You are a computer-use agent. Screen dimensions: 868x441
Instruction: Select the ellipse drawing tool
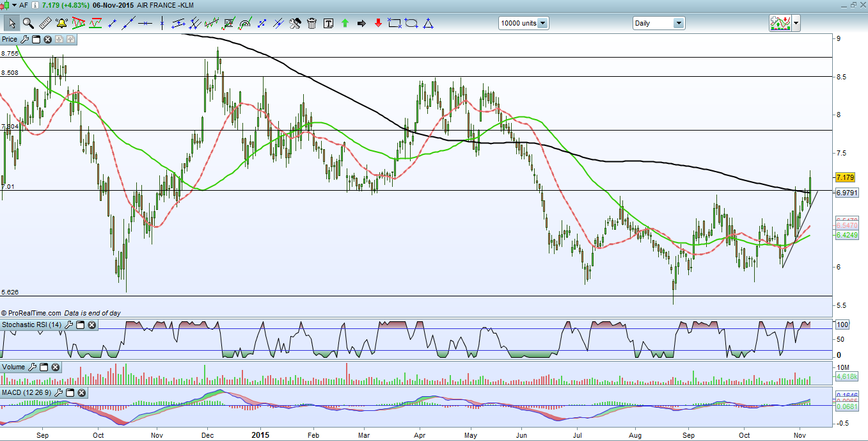[x=411, y=24]
